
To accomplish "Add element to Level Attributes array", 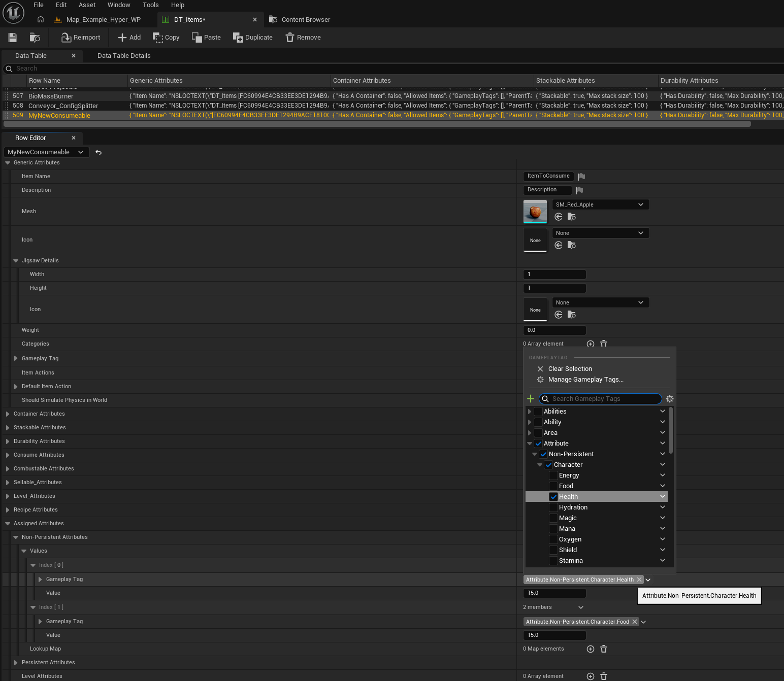I will pyautogui.click(x=591, y=676).
